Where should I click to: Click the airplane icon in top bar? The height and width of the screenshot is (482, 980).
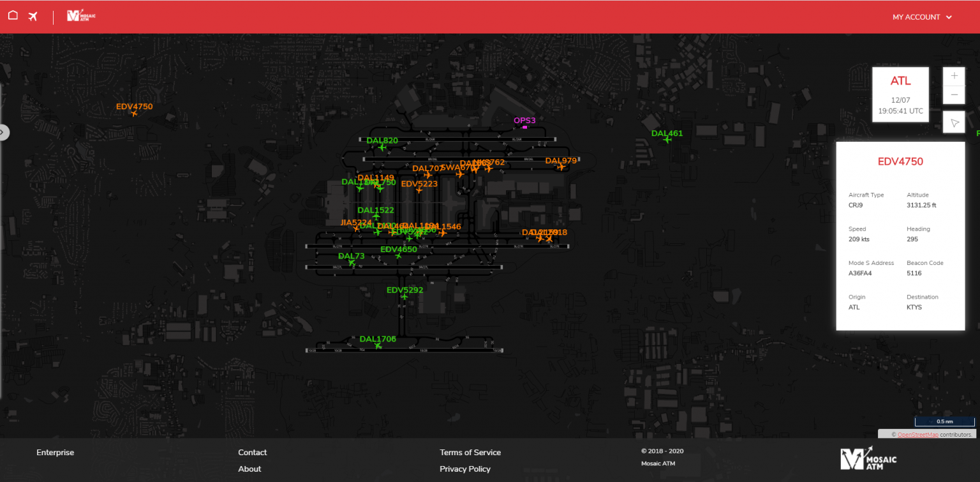click(x=33, y=17)
